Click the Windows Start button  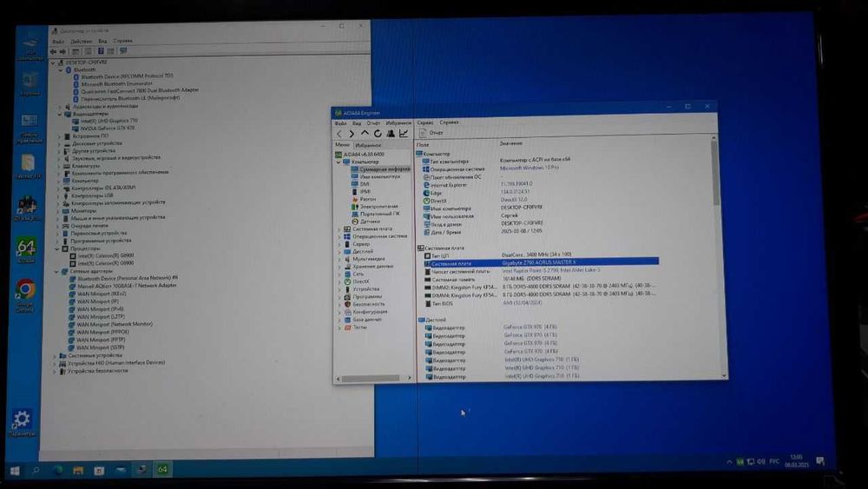click(x=15, y=471)
